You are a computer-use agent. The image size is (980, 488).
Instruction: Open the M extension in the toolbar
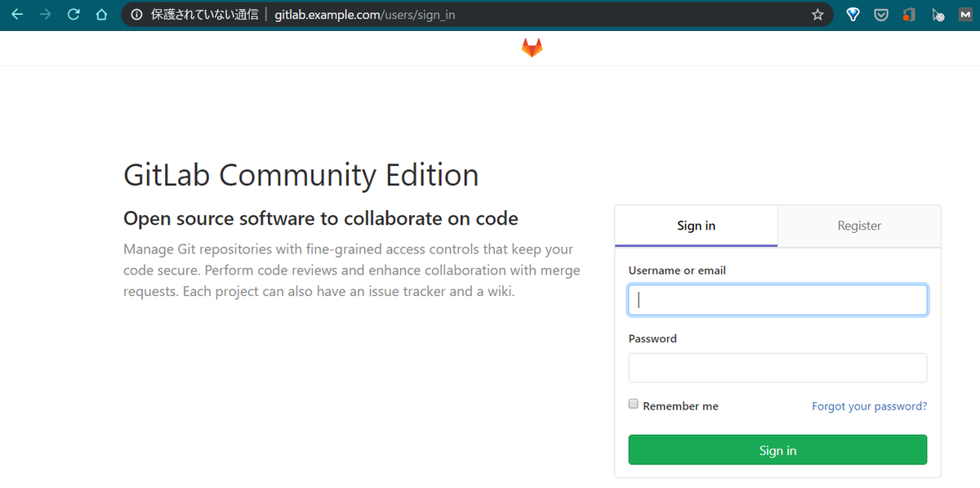pyautogui.click(x=966, y=14)
